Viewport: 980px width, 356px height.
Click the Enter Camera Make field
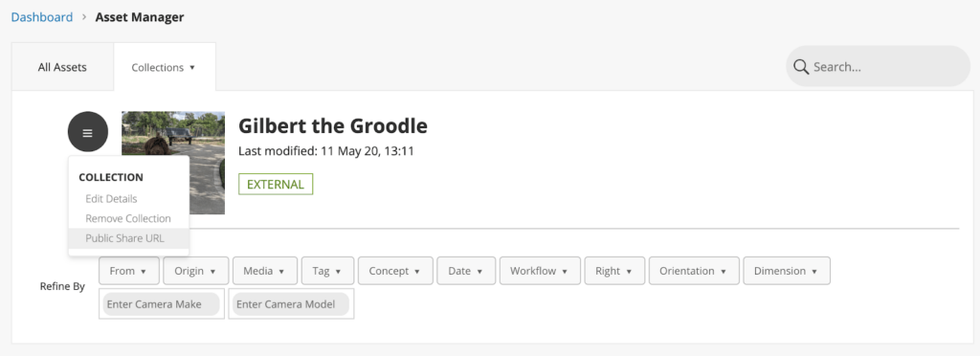161,304
